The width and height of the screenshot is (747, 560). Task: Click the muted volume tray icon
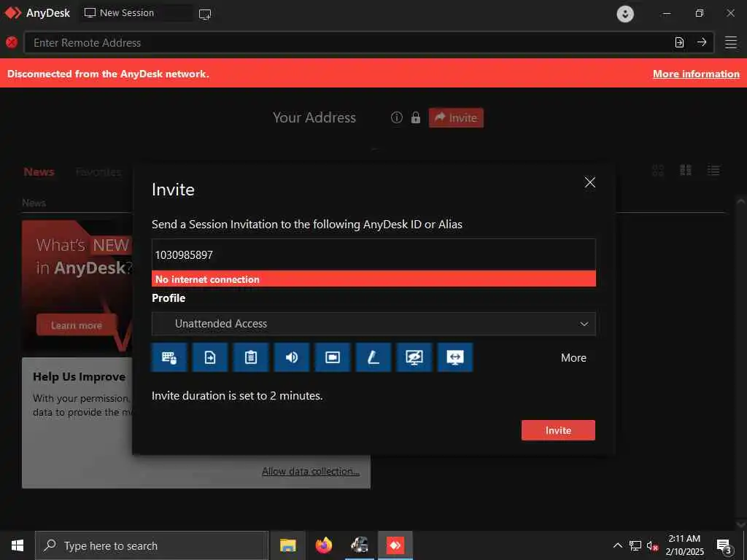coord(652,545)
